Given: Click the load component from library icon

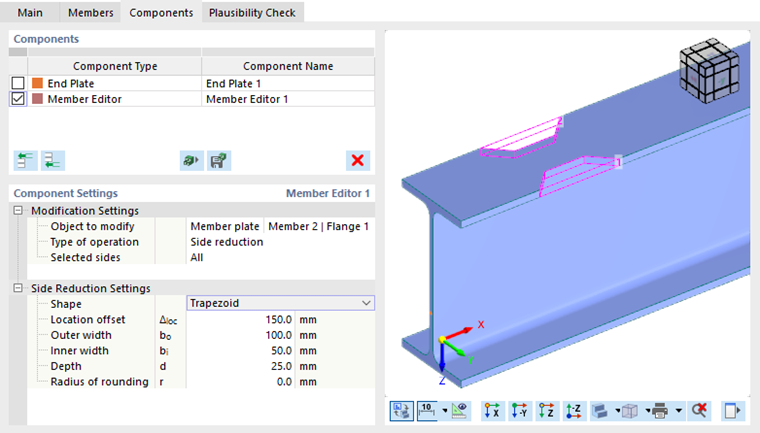Looking at the screenshot, I should point(191,160).
